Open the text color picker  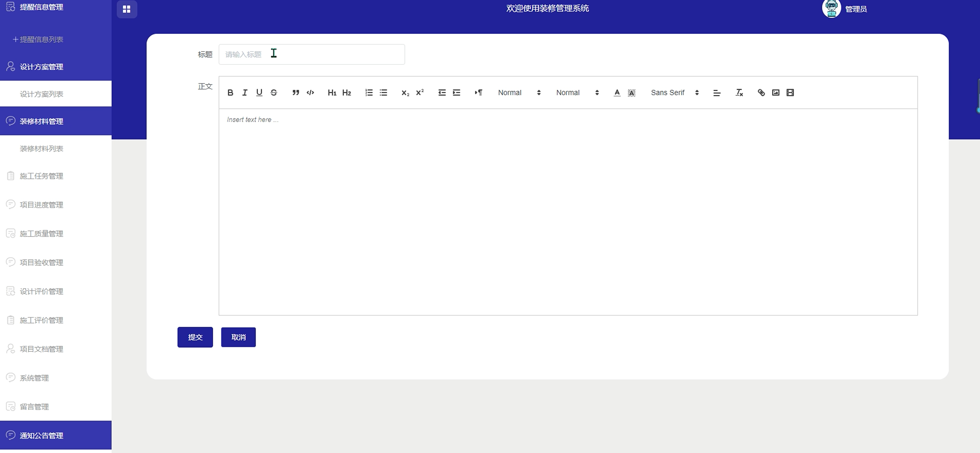pyautogui.click(x=617, y=93)
